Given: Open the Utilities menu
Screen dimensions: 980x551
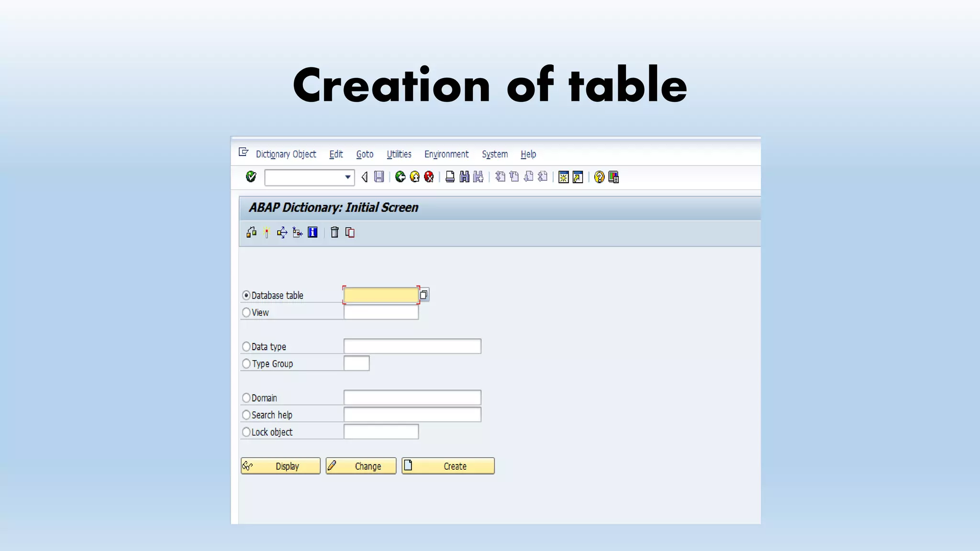Looking at the screenshot, I should tap(399, 154).
